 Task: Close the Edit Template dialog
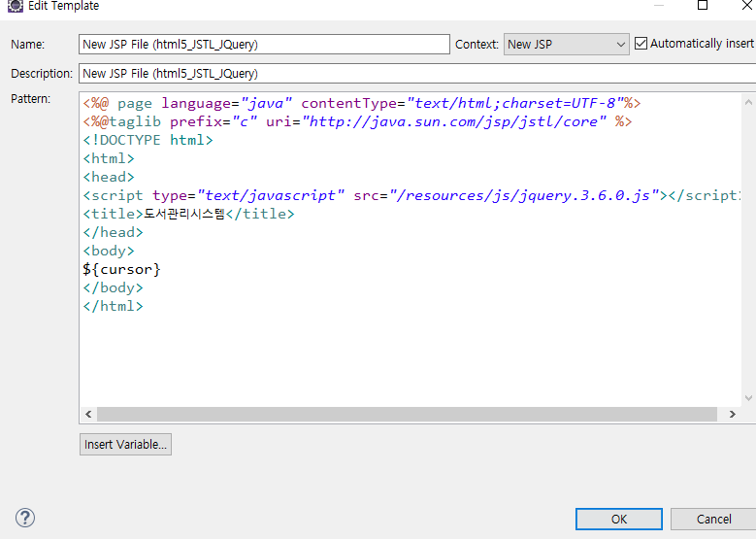tap(747, 5)
